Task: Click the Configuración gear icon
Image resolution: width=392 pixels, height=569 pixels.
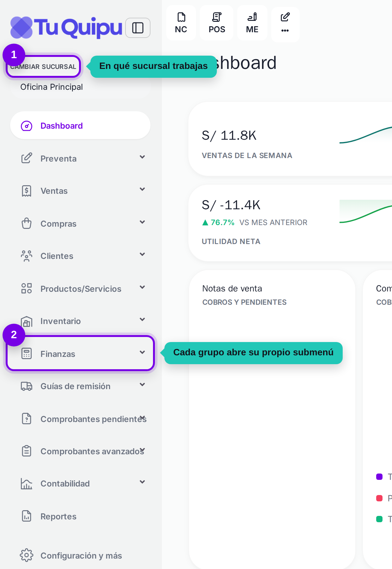Action: point(27,555)
